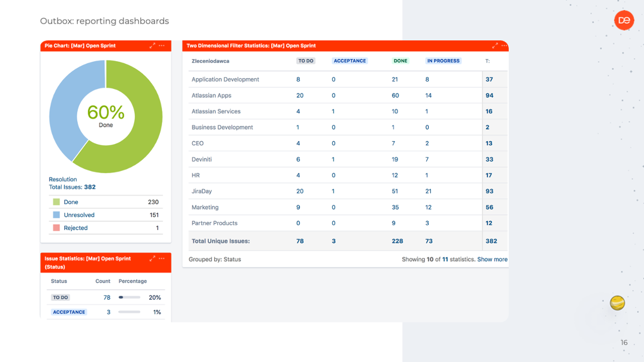Screen dimensions: 644x362
Task: Maximize Two Dimensional Filter Statistics gadget
Action: [495, 46]
